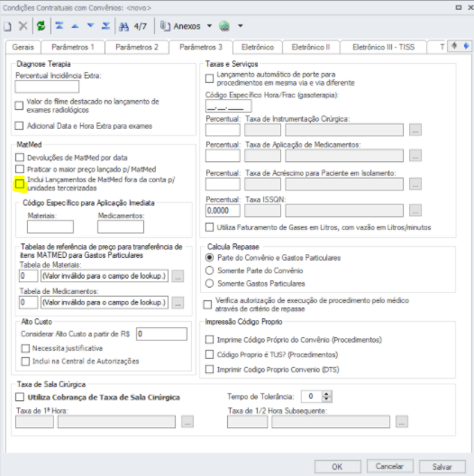Image resolution: width=474 pixels, height=476 pixels.
Task: Toggle Valor do filme destacado checkbox
Action: click(19, 105)
